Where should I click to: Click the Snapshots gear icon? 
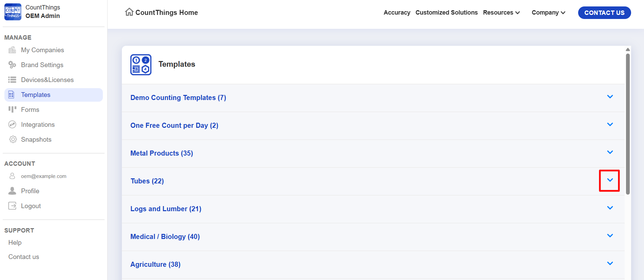(13, 139)
